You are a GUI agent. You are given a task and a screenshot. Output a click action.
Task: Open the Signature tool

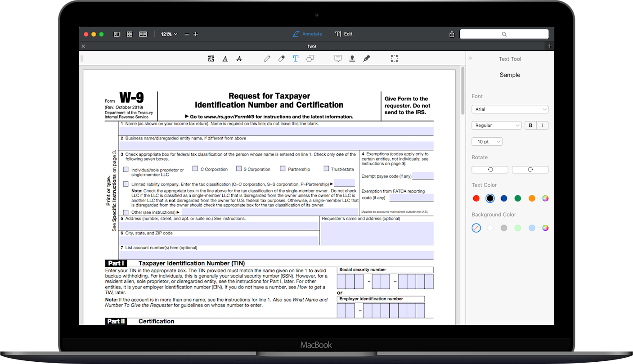(366, 58)
